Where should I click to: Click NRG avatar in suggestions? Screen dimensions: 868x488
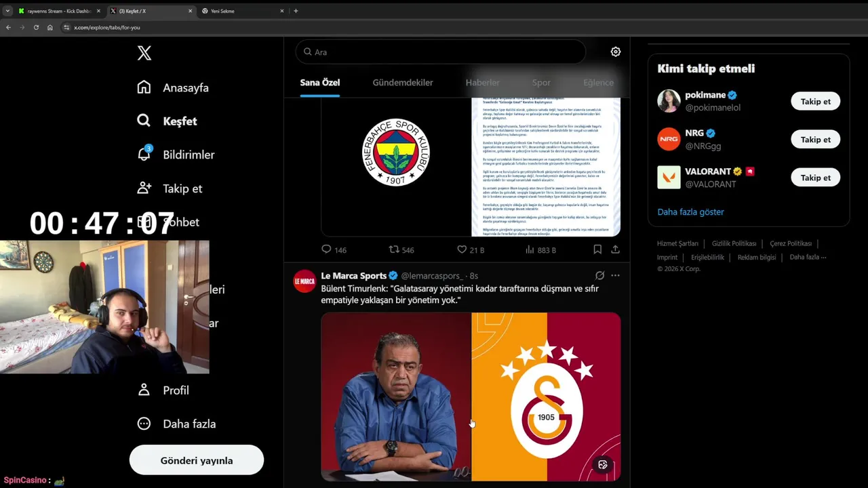point(669,139)
